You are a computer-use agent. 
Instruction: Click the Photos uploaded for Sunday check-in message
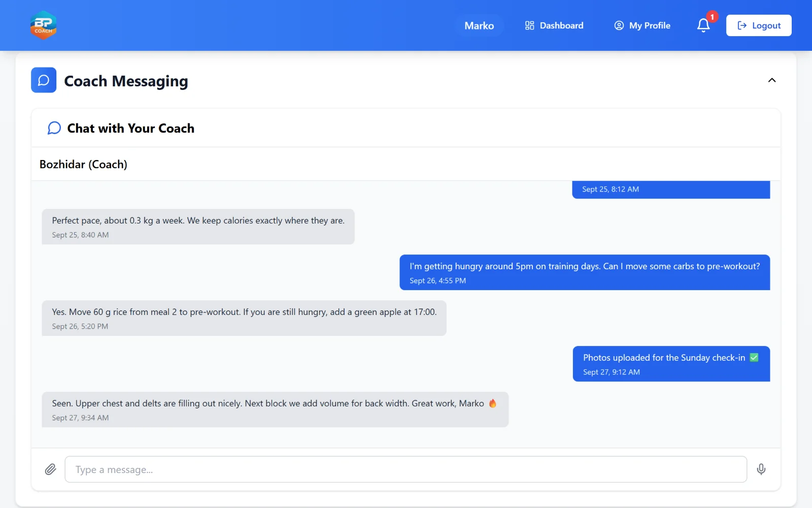pyautogui.click(x=671, y=364)
